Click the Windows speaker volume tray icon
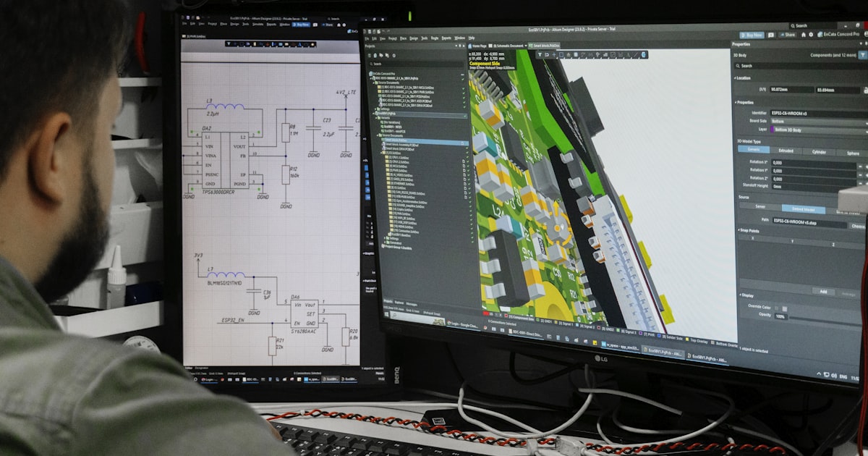 click(833, 375)
